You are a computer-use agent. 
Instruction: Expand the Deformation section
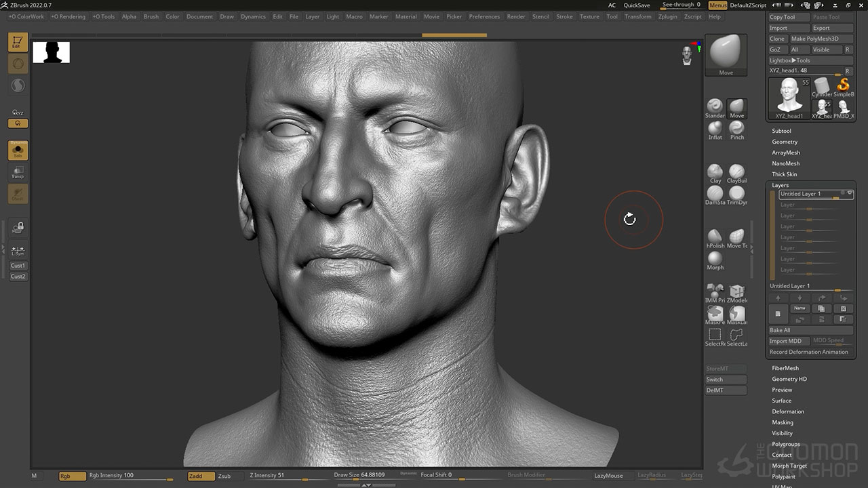coord(788,411)
